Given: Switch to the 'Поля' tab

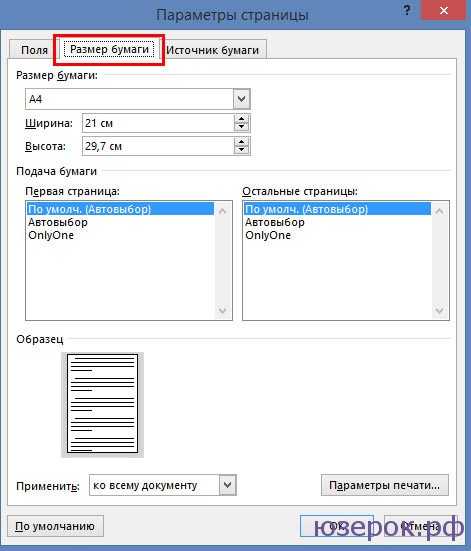Looking at the screenshot, I should 34,50.
